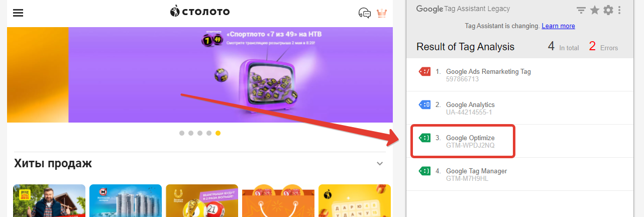
Task: Collapse the Хиты продаж section chevron
Action: 380,164
